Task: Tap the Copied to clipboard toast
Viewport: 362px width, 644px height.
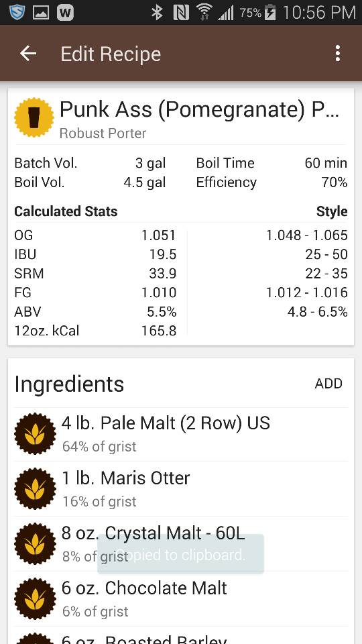Action: click(x=180, y=553)
